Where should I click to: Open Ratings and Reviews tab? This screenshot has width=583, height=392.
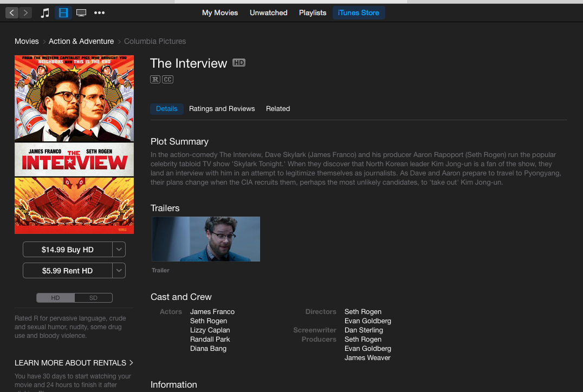coord(222,109)
